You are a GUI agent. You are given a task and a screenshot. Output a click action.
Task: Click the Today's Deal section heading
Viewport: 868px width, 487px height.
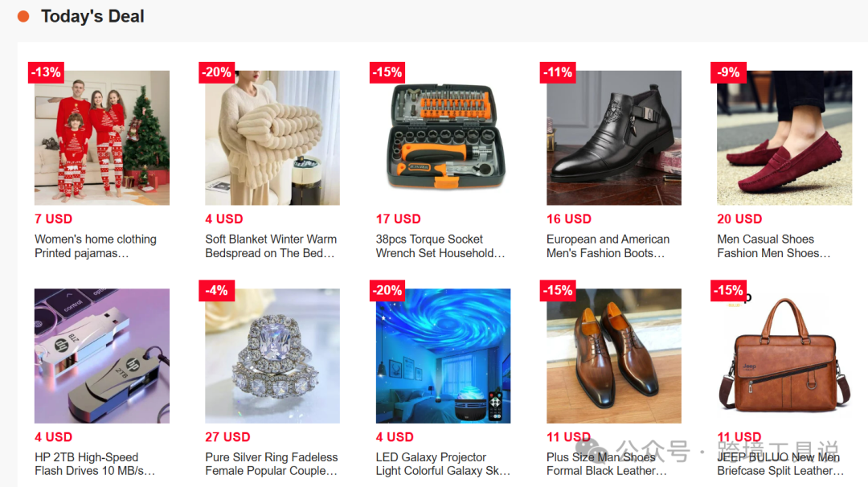[92, 17]
